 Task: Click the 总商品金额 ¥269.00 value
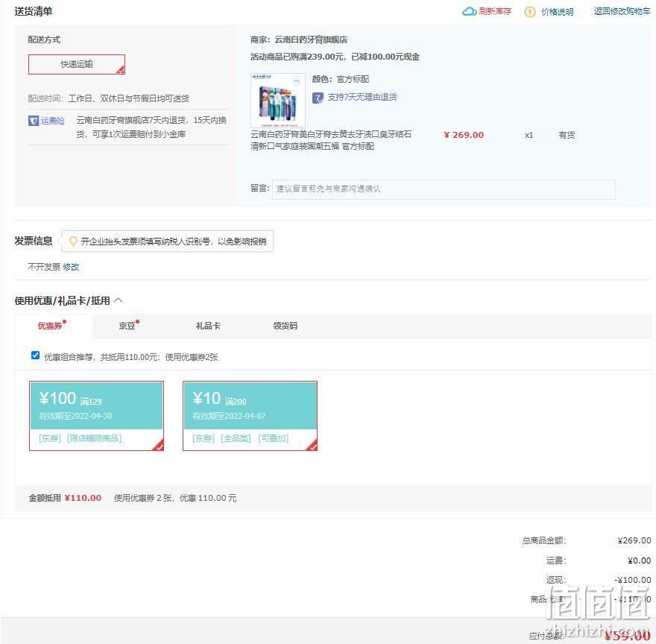pyautogui.click(x=634, y=540)
